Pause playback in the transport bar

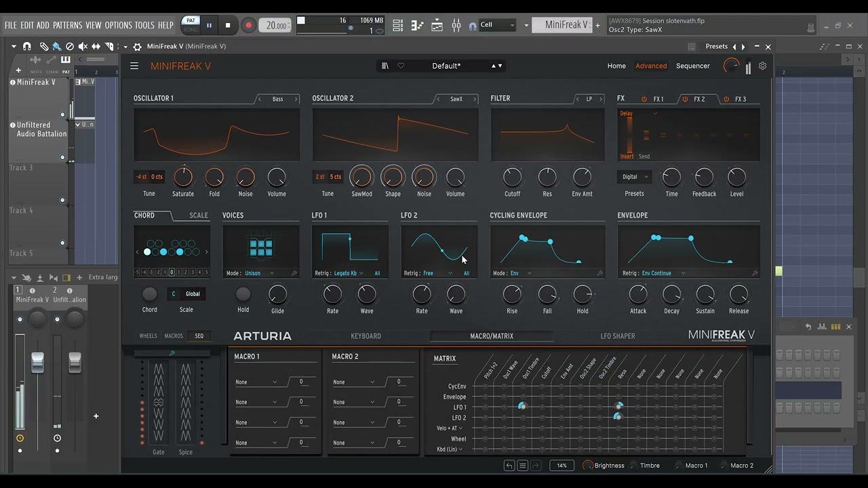click(209, 25)
